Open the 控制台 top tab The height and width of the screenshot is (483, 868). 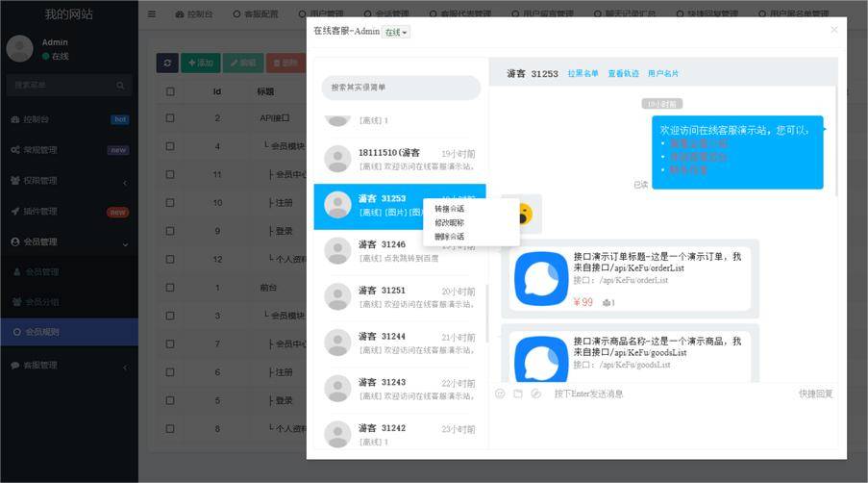(x=194, y=14)
